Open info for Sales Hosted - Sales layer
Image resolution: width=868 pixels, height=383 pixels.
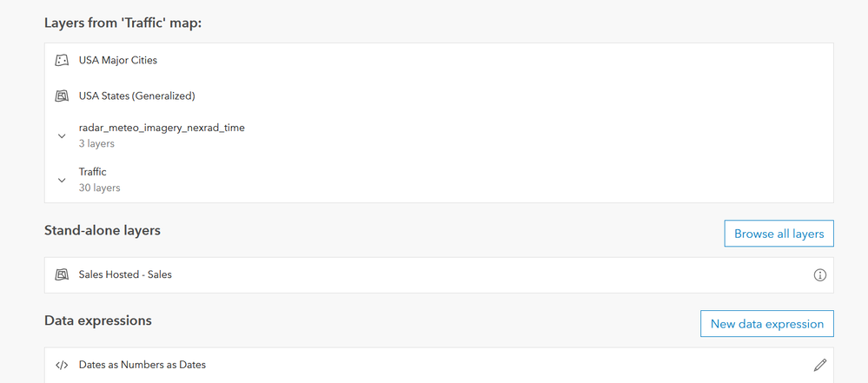tap(820, 274)
